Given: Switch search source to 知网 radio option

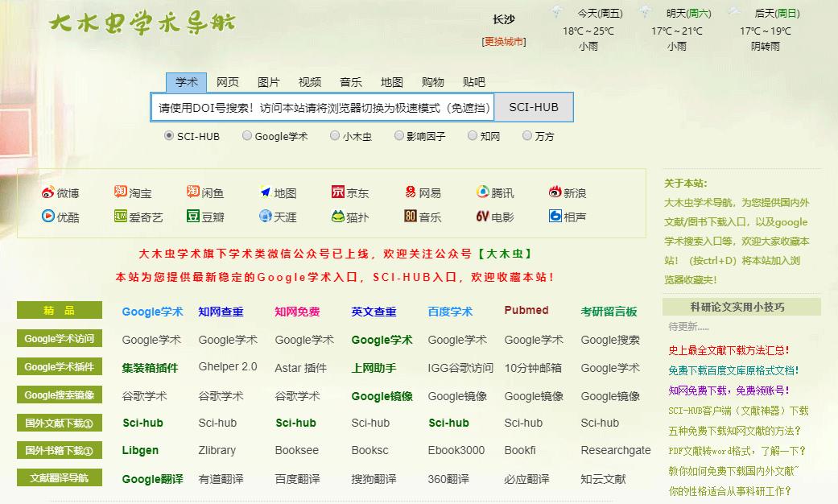Looking at the screenshot, I should click(473, 135).
